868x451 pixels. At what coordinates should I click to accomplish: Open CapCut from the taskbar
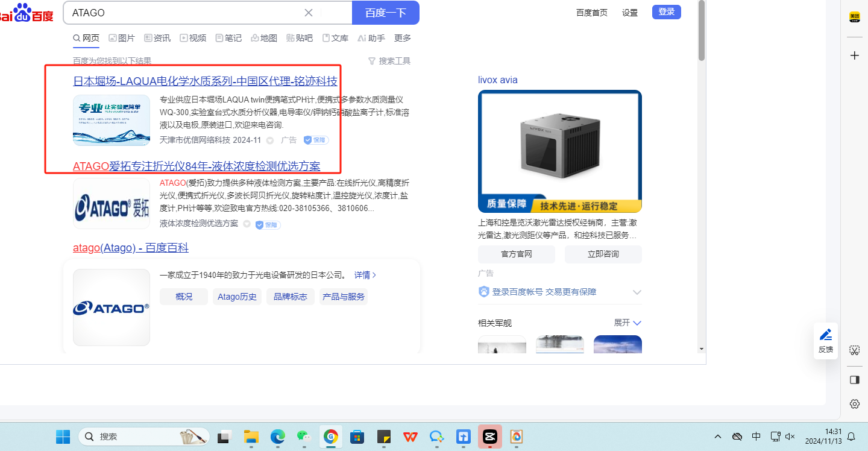[489, 437]
